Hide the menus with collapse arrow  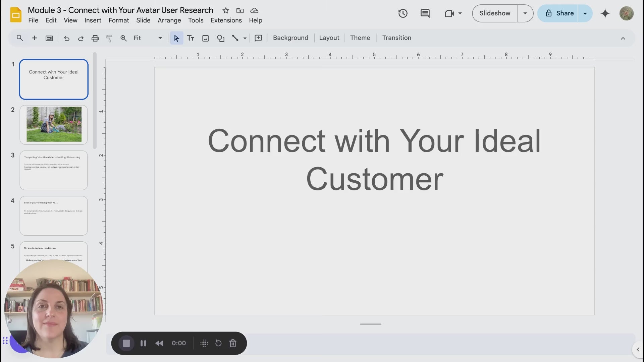(623, 38)
